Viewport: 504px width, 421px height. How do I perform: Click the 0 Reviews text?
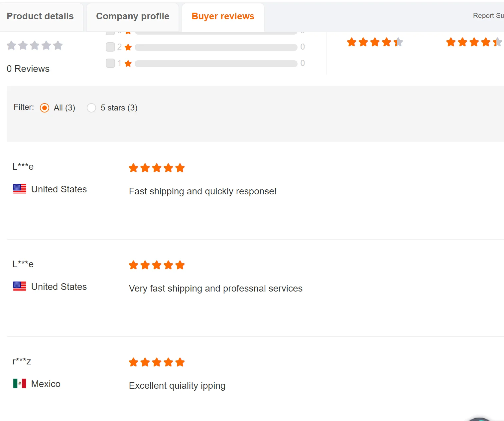(x=28, y=69)
